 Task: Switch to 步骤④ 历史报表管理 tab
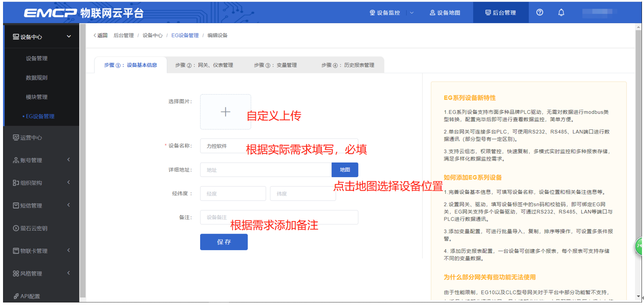click(x=348, y=65)
